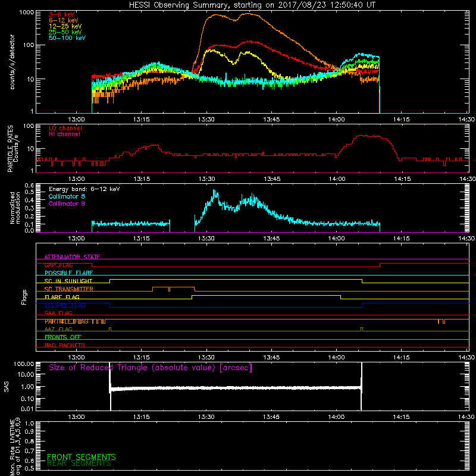Viewport: 476px width, 476px height.
Task: Click the 13:15 tick under the particle rates plot
Action: pos(142,179)
